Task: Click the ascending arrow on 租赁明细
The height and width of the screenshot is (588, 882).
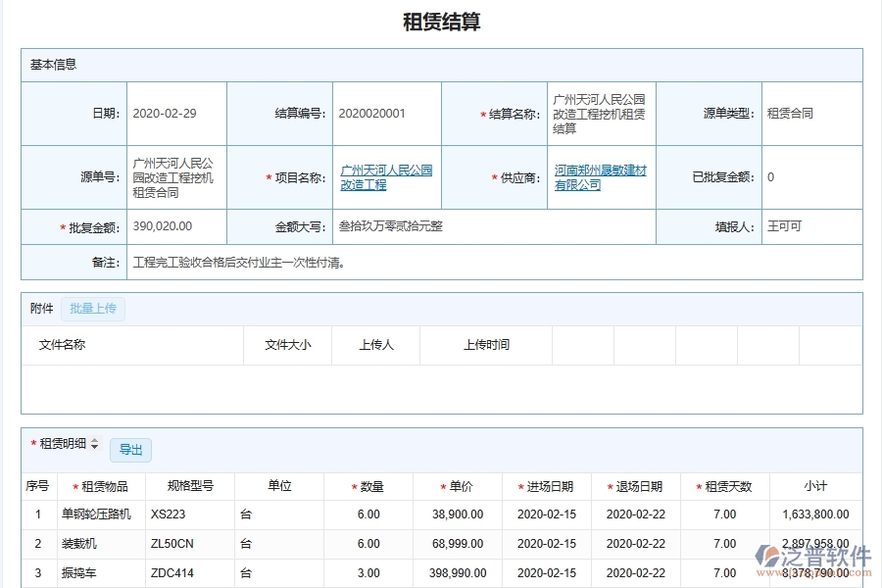Action: tap(93, 440)
